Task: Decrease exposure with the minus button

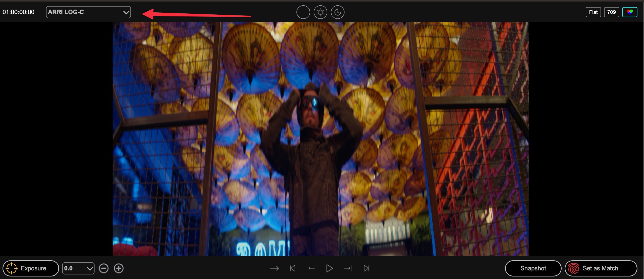Action: pyautogui.click(x=104, y=268)
